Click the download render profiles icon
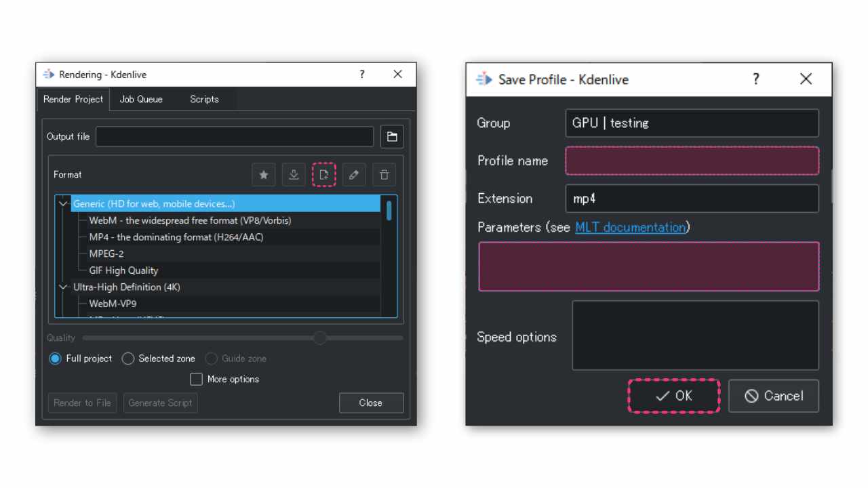 pos(294,175)
